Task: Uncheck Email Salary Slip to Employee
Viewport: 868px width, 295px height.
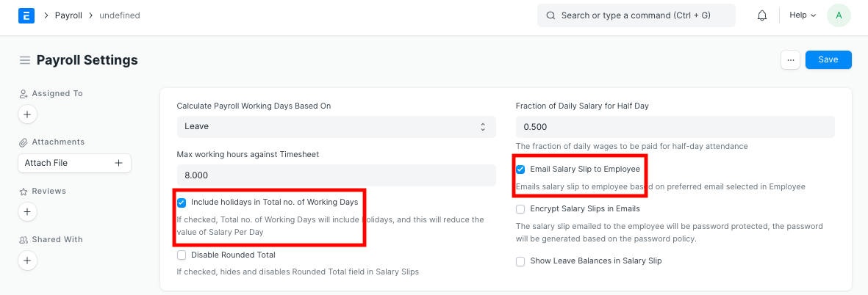Action: 520,170
